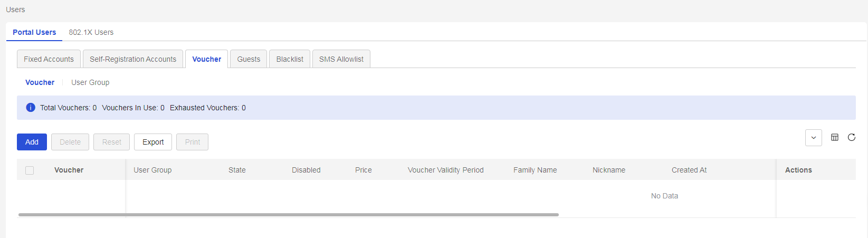Select the User Group sub-tab

coord(90,82)
